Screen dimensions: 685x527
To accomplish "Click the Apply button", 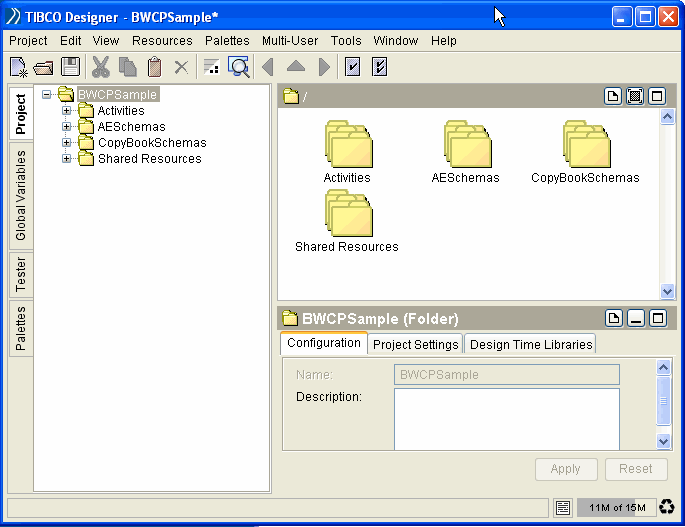I will pos(566,469).
